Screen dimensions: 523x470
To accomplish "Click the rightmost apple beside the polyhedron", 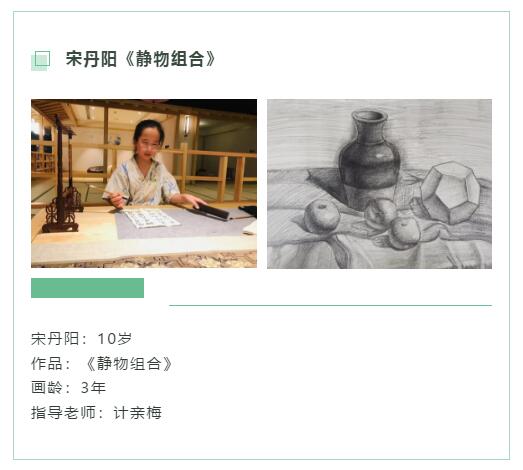I will 405,232.
